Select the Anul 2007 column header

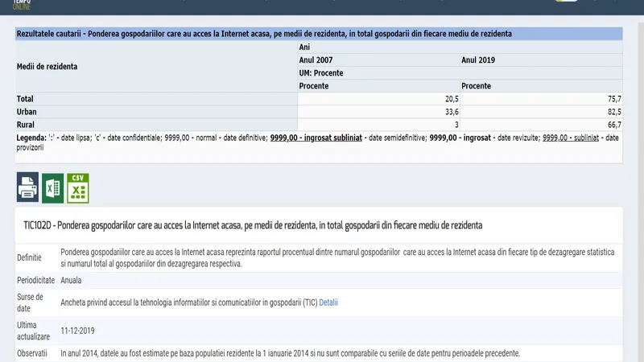(x=316, y=60)
